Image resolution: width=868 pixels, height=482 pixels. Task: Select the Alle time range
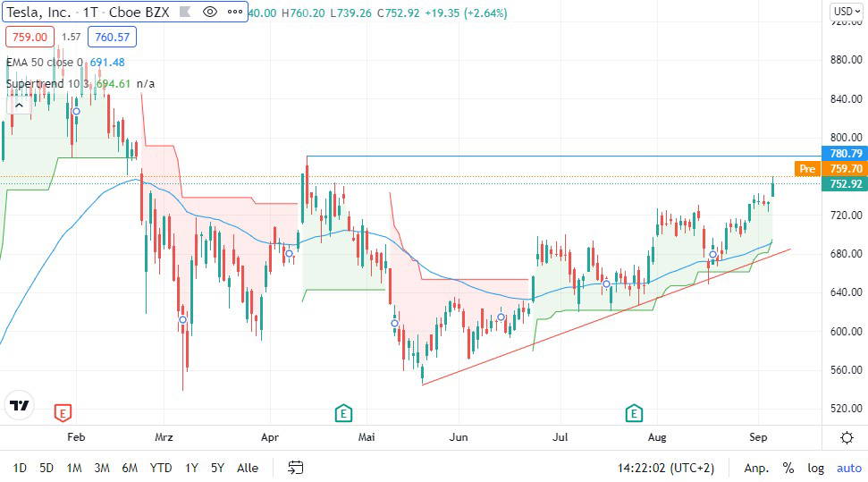tap(248, 469)
